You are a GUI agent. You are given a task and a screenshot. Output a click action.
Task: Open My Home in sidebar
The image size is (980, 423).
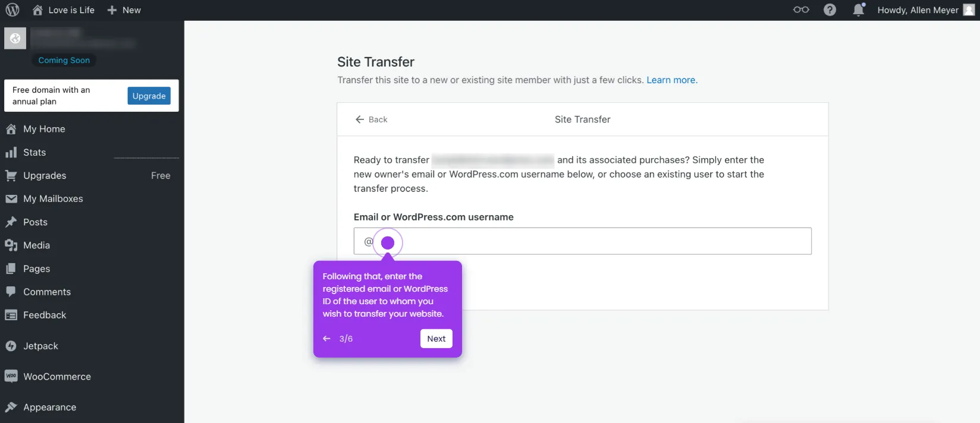point(44,129)
